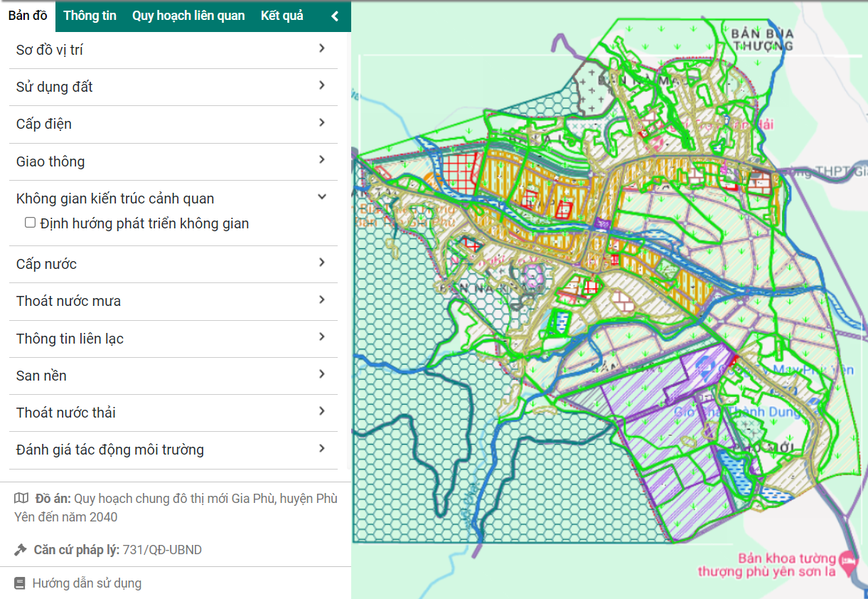Viewport: 868px width, 599px height.
Task: Switch to the Thông tin tab
Action: [x=90, y=16]
